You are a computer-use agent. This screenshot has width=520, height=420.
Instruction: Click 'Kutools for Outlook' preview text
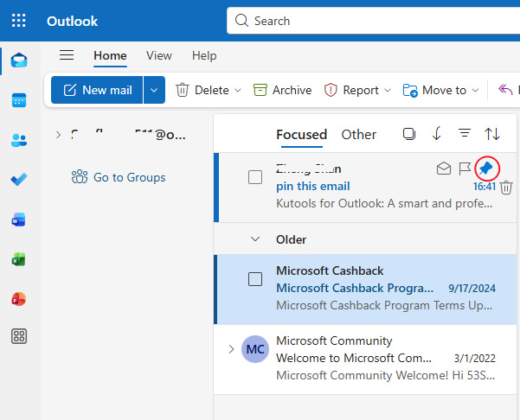384,203
